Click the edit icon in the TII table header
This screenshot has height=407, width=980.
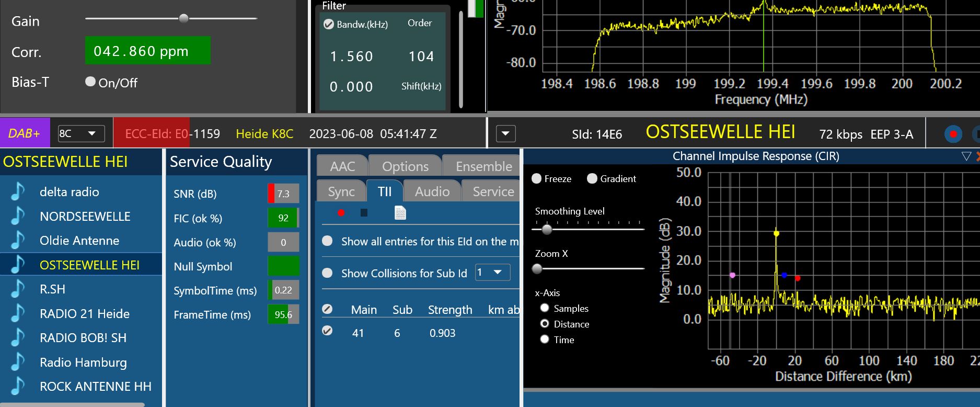click(x=327, y=309)
